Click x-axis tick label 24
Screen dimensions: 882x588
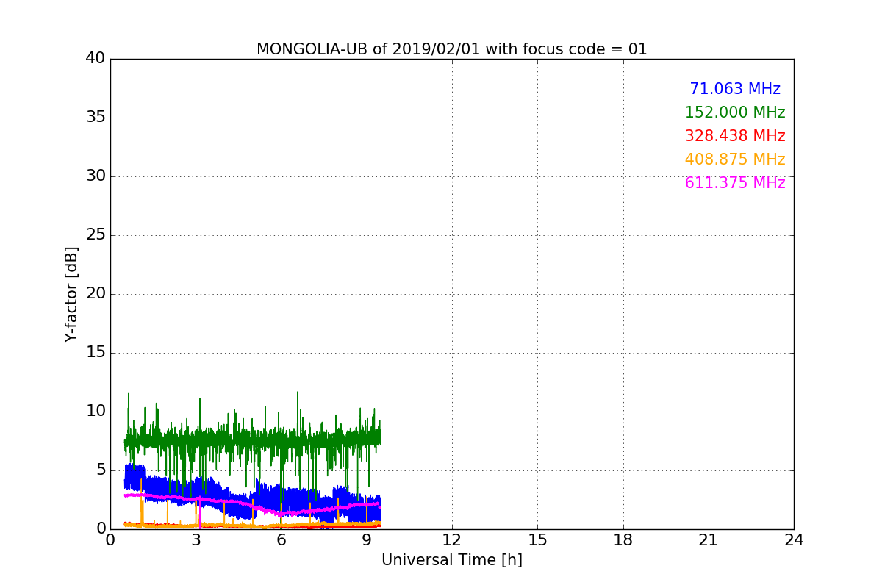pos(794,539)
